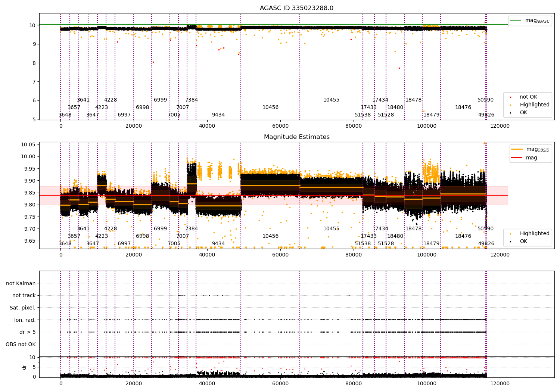This screenshot has height=392, width=560.
Task: Click the "Sat. pixel." row label
Action: click(23, 308)
